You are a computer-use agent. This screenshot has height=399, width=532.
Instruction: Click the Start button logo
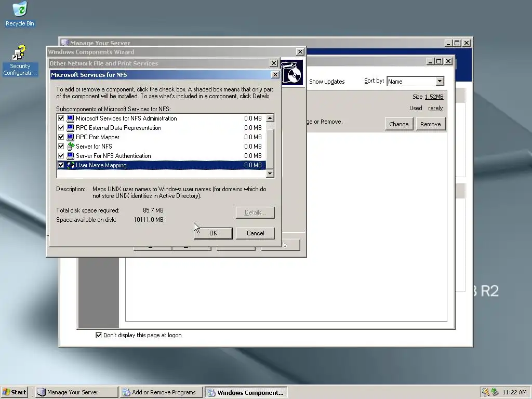pyautogui.click(x=6, y=392)
